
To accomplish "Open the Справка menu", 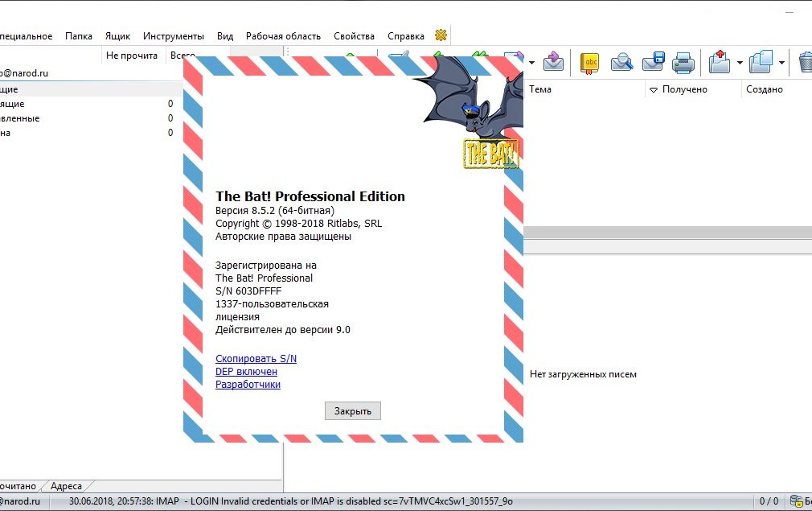I will [405, 36].
